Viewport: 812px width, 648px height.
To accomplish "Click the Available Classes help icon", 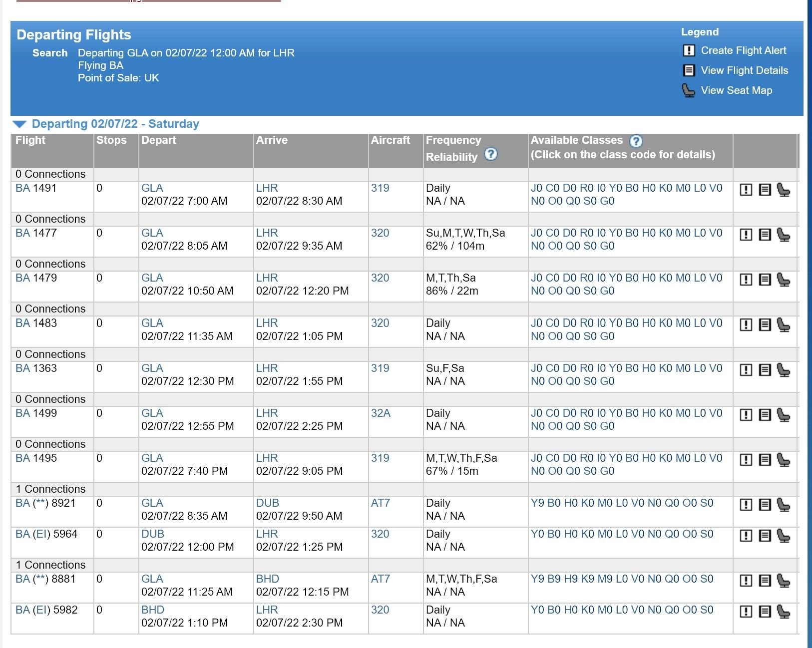I will coord(636,141).
